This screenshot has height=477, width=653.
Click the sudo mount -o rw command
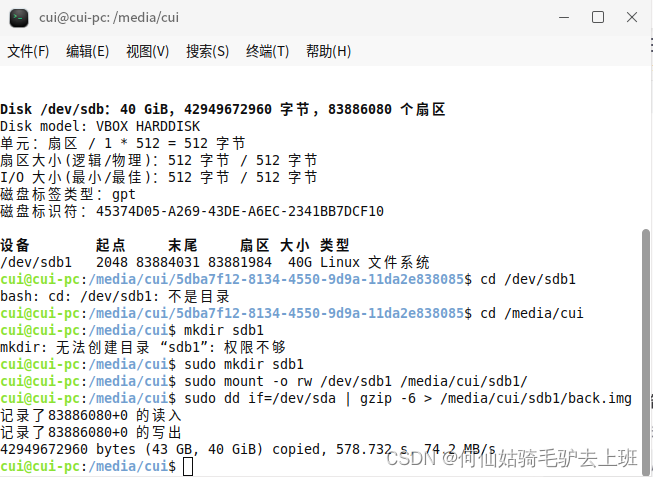coord(356,382)
